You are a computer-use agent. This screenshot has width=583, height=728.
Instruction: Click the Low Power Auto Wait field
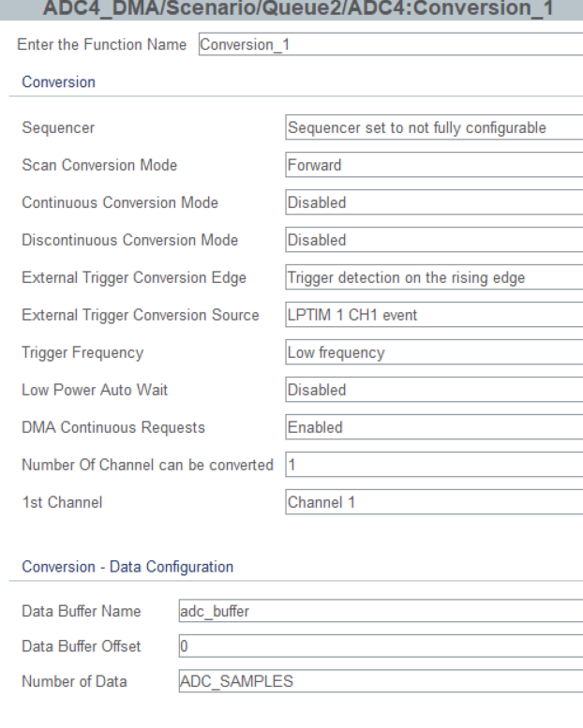tap(434, 390)
